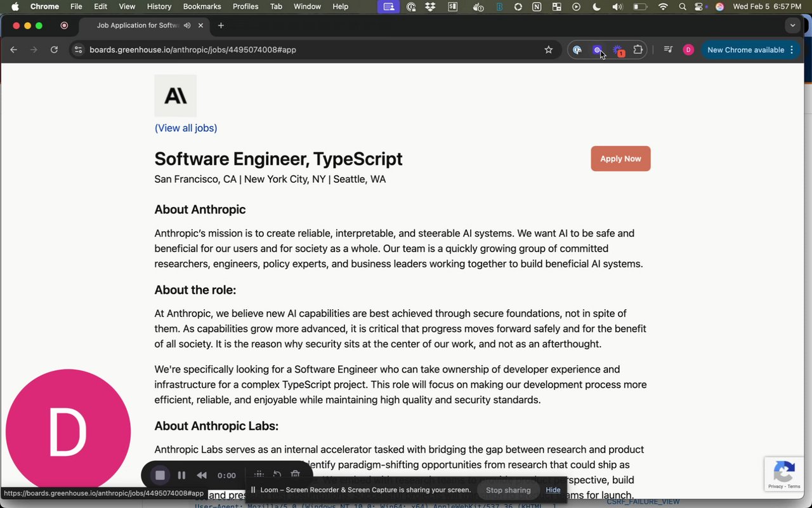
Task: Click the recording indicator icon beside window controls
Action: [64, 25]
